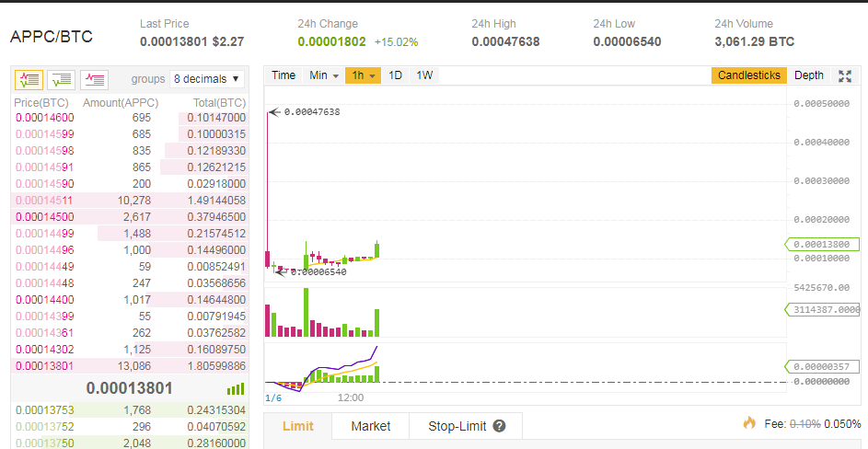Select sell order at 0.00014302

tap(130, 350)
